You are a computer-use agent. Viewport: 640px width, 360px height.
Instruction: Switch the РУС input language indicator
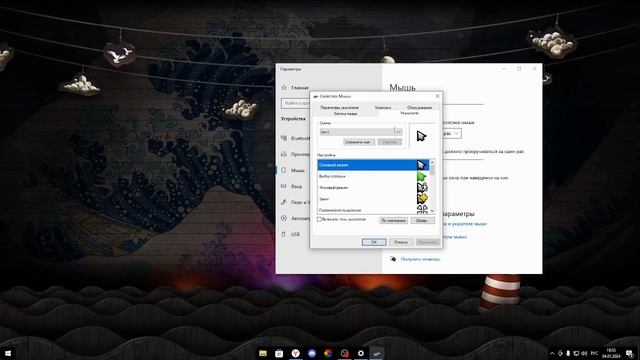[595, 353]
